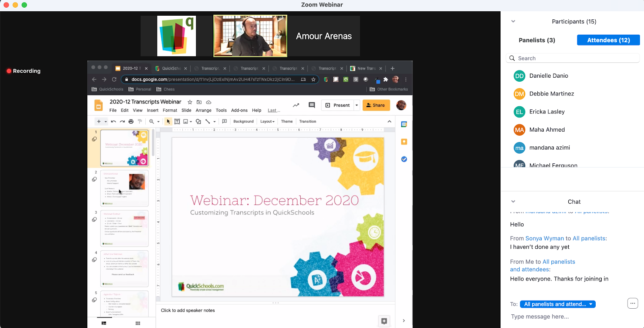This screenshot has height=328, width=644.
Task: Collapse the Chat panel chevron
Action: coord(513,202)
